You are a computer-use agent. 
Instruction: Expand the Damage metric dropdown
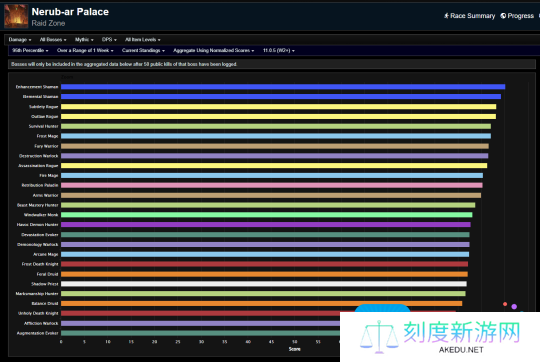(x=20, y=40)
